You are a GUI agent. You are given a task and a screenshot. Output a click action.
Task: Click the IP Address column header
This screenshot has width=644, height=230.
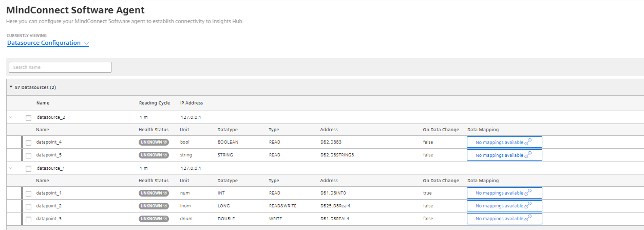pos(192,103)
